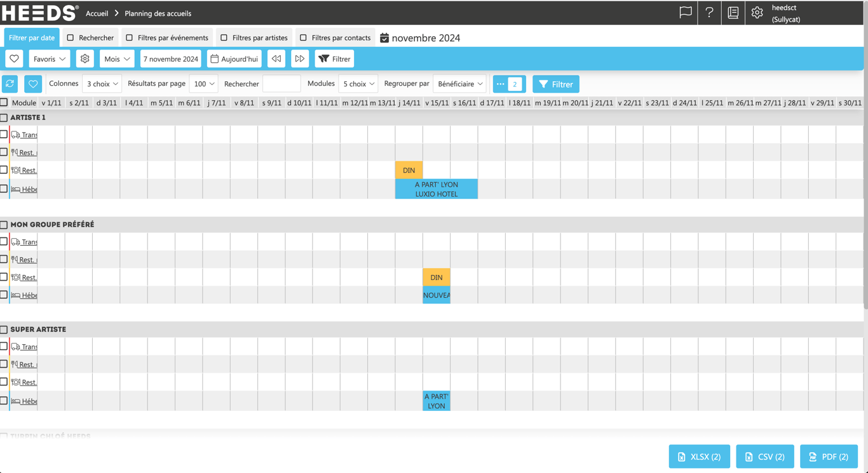Select the Filtres par contacts tab
Viewport: 868px width, 473px height.
click(336, 37)
